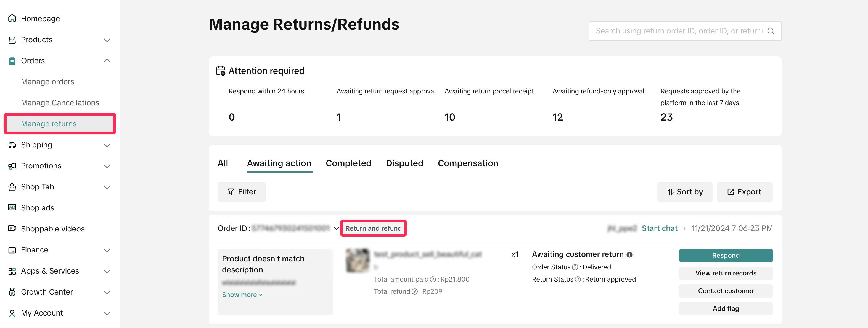This screenshot has width=868, height=328.
Task: Click the return order search field
Action: click(677, 31)
